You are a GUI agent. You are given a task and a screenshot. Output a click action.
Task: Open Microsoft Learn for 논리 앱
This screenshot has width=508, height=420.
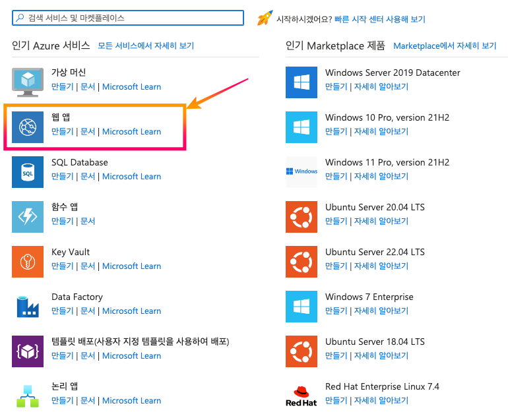[131, 401]
